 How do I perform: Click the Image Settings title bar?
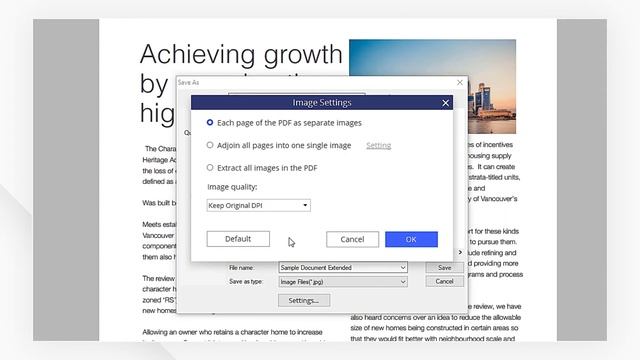322,102
